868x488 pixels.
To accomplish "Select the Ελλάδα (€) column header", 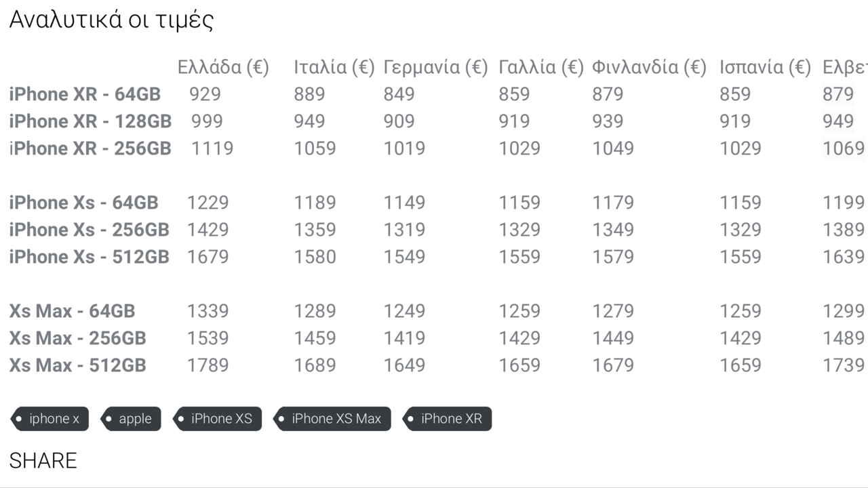I will point(223,67).
